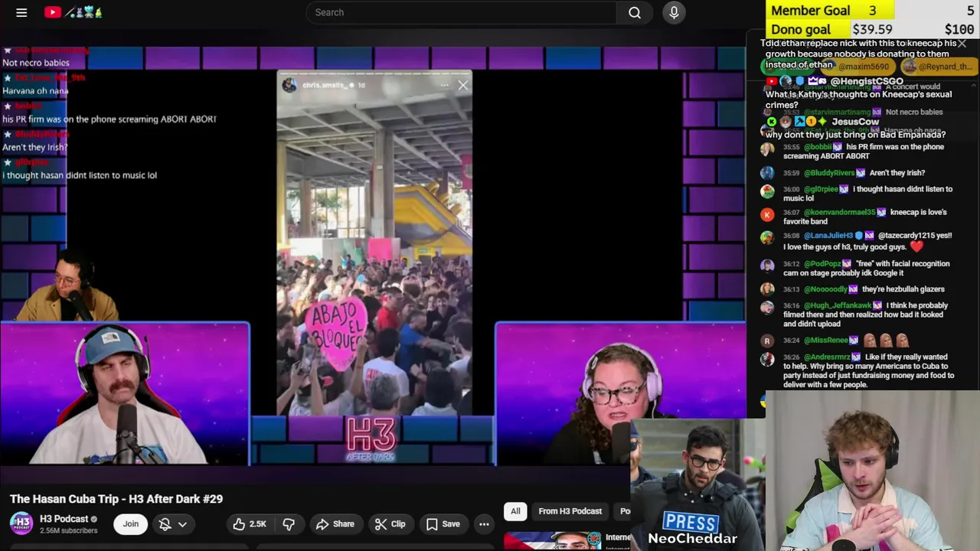Image resolution: width=980 pixels, height=551 pixels.
Task: Start voice search with the microphone
Action: pos(674,12)
